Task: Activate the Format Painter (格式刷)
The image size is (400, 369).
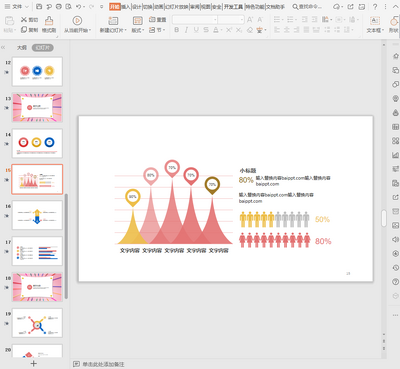Action: (49, 24)
